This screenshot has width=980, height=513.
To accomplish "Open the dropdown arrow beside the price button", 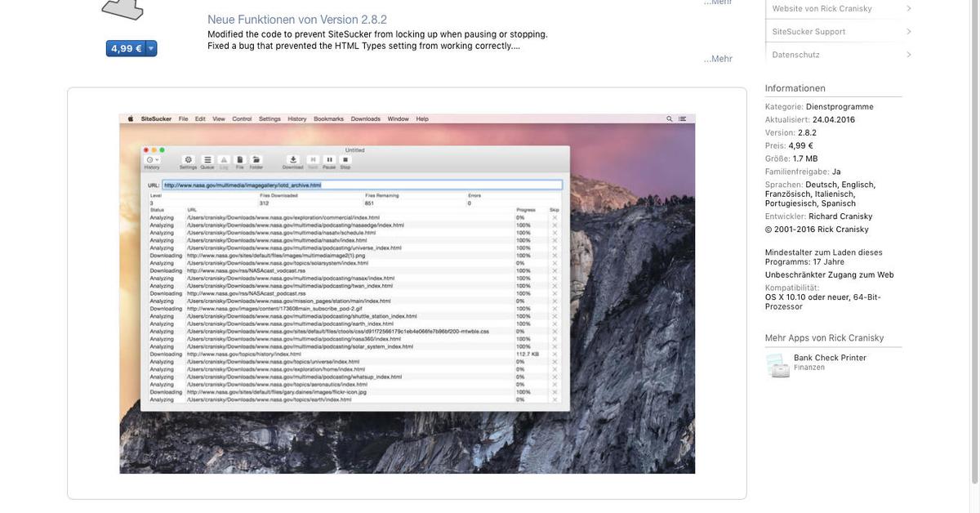I will point(151,48).
